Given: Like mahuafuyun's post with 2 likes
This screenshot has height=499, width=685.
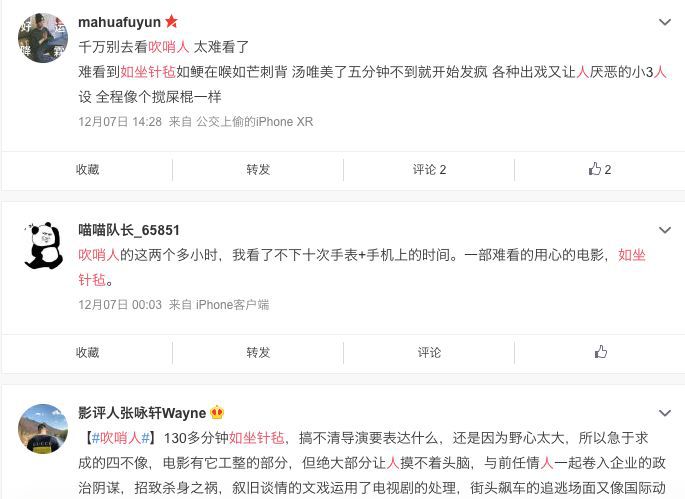Looking at the screenshot, I should 599,169.
